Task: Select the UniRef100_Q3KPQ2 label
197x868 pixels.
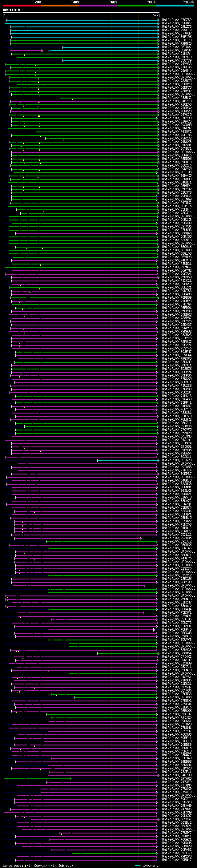Action: pyautogui.click(x=177, y=91)
